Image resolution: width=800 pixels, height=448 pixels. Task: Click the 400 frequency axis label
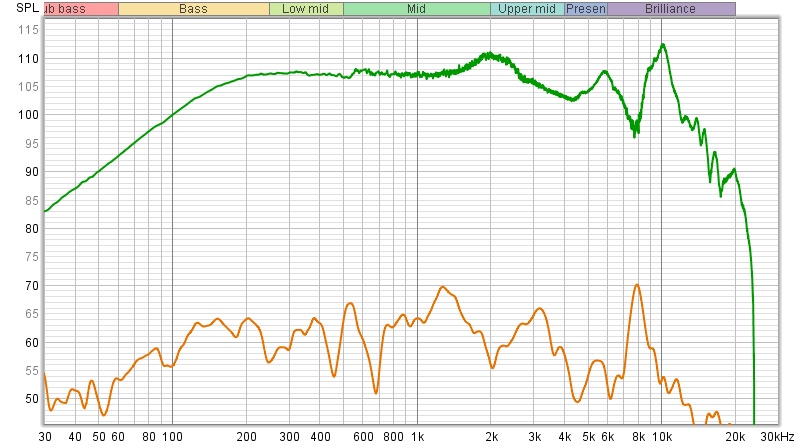coord(320,437)
